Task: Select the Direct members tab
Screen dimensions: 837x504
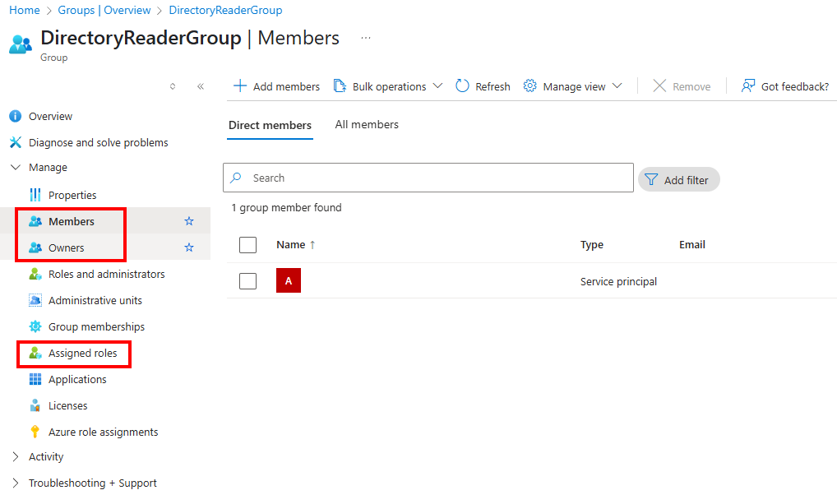Action: [270, 126]
